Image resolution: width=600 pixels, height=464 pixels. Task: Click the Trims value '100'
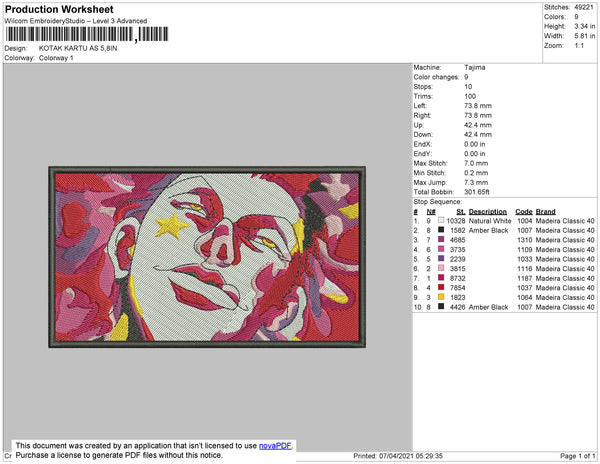[470, 96]
